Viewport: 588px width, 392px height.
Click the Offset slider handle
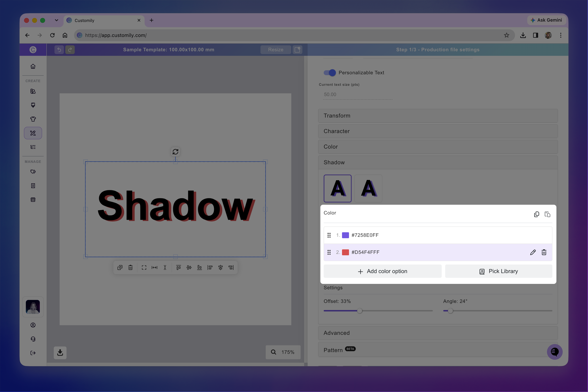point(360,311)
